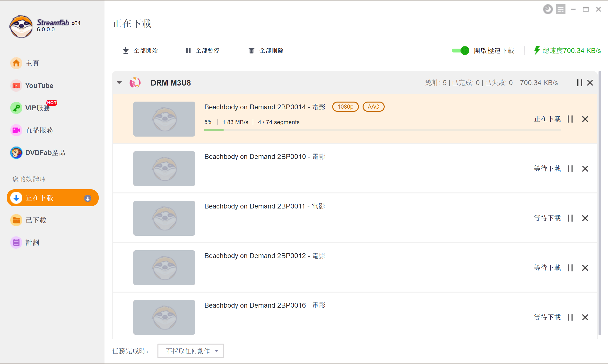Pause the 2BP0011 queued download
608x364 pixels.
point(570,218)
